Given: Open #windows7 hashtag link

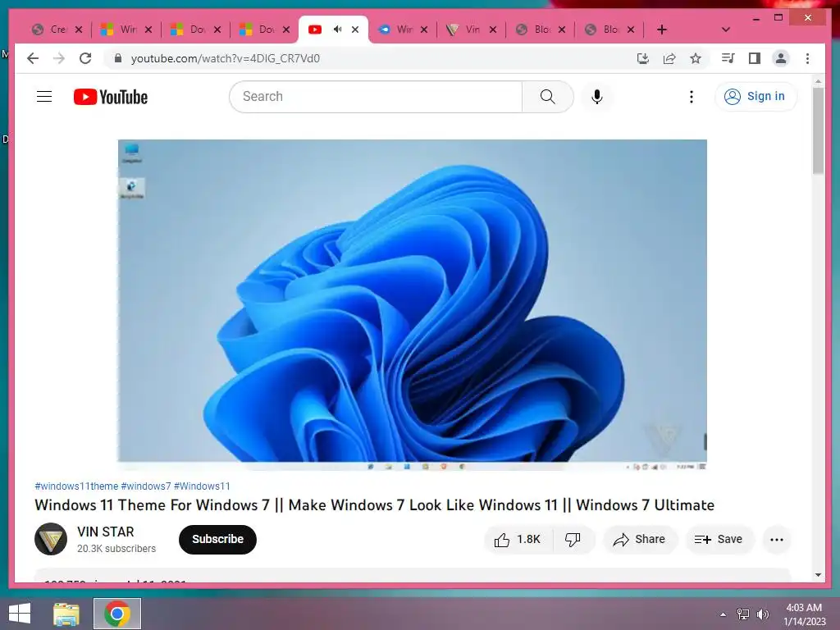Looking at the screenshot, I should (146, 486).
